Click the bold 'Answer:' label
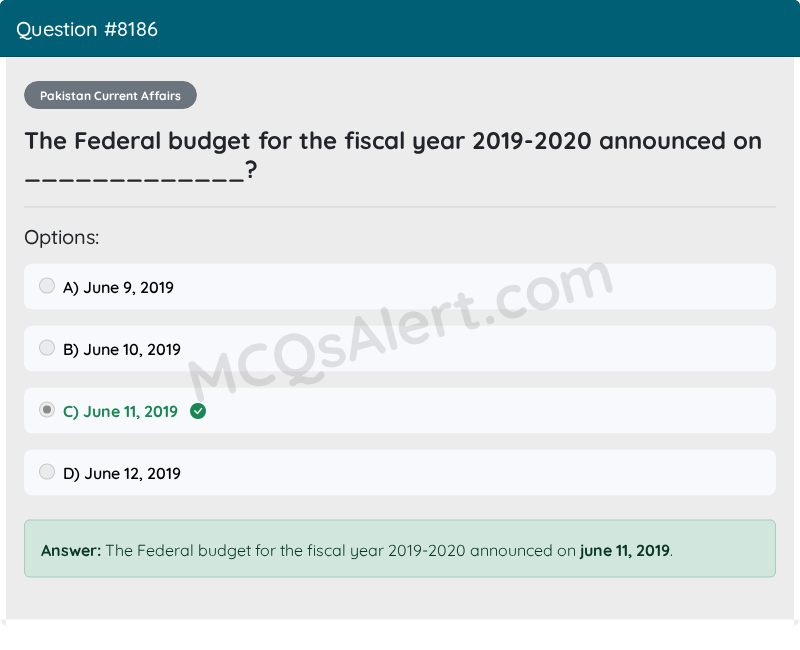Screen dimensions: 800x650 (x=71, y=551)
